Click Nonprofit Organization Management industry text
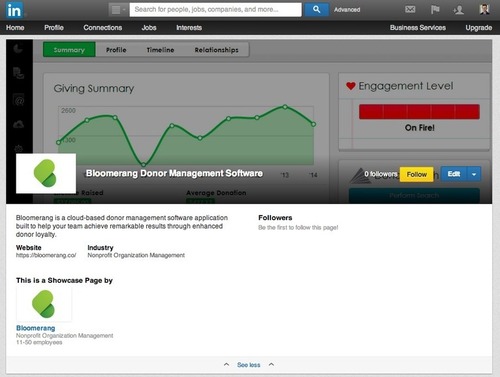Screen dimensions: 500x377 click(136, 255)
